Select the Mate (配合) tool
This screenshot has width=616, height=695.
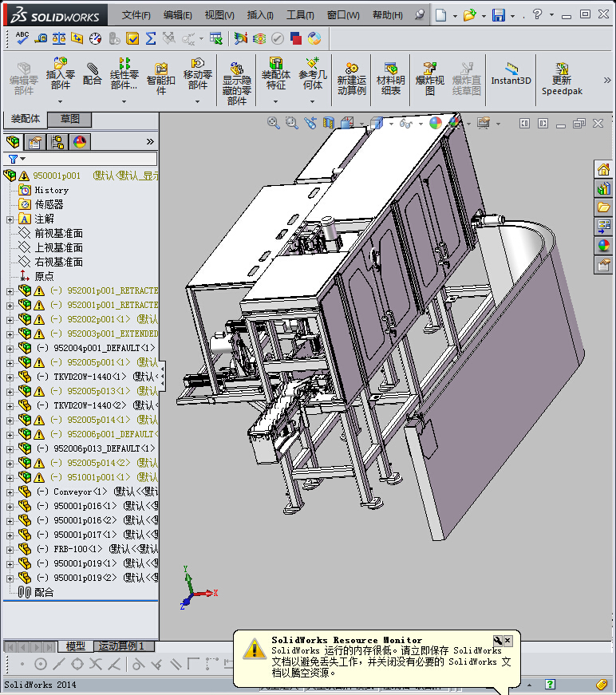tap(93, 74)
